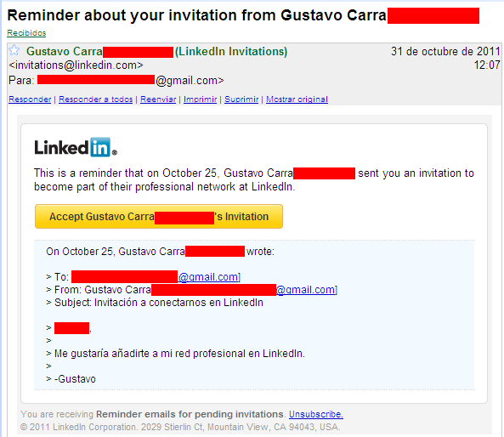Click the Para recipient line
The width and height of the screenshot is (504, 437).
pyautogui.click(x=116, y=80)
